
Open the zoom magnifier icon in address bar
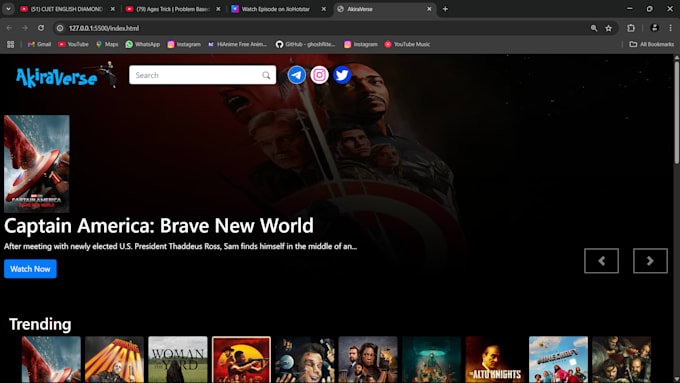tap(594, 28)
